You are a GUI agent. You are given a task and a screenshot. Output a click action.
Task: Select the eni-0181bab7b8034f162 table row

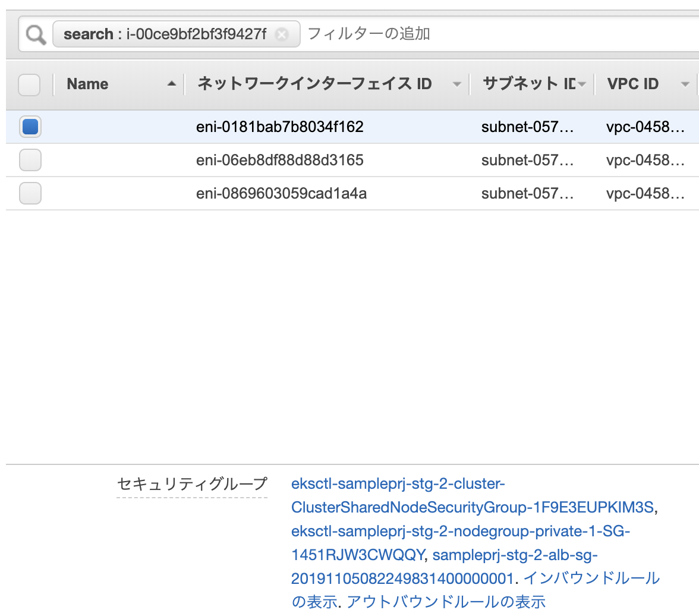coord(279,127)
